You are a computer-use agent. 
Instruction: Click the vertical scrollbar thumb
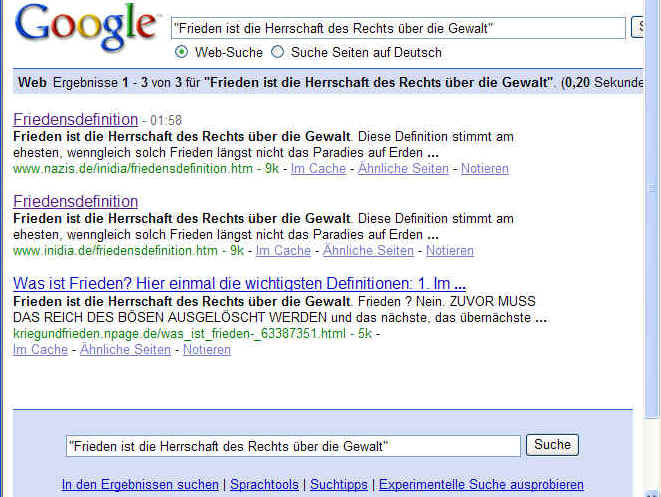click(x=652, y=211)
